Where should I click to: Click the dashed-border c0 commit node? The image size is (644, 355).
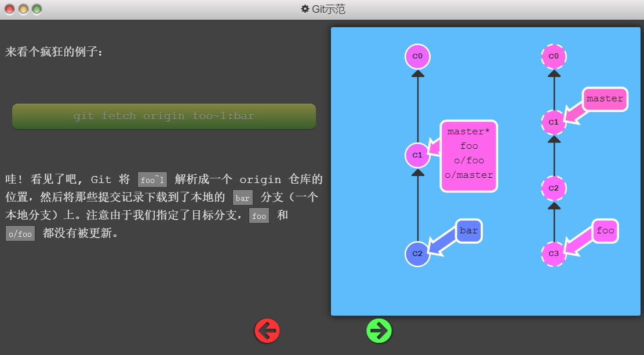coord(554,57)
